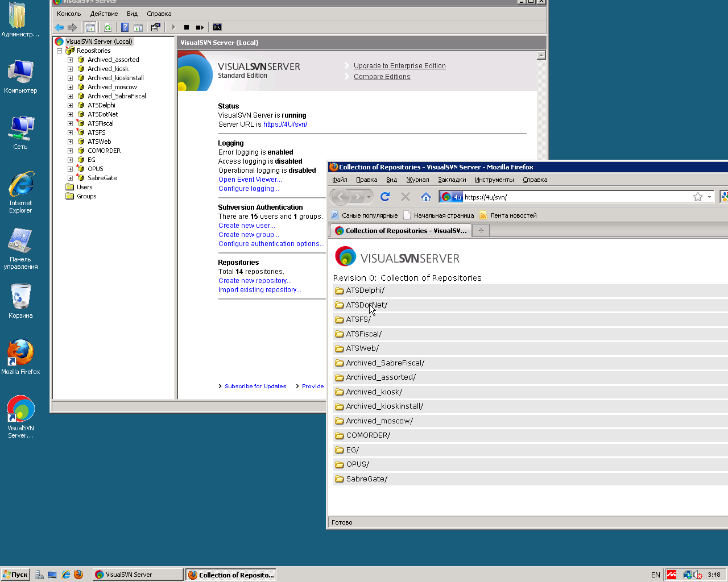Collapse the Repositories tree node
The width and height of the screenshot is (728, 582).
[59, 51]
